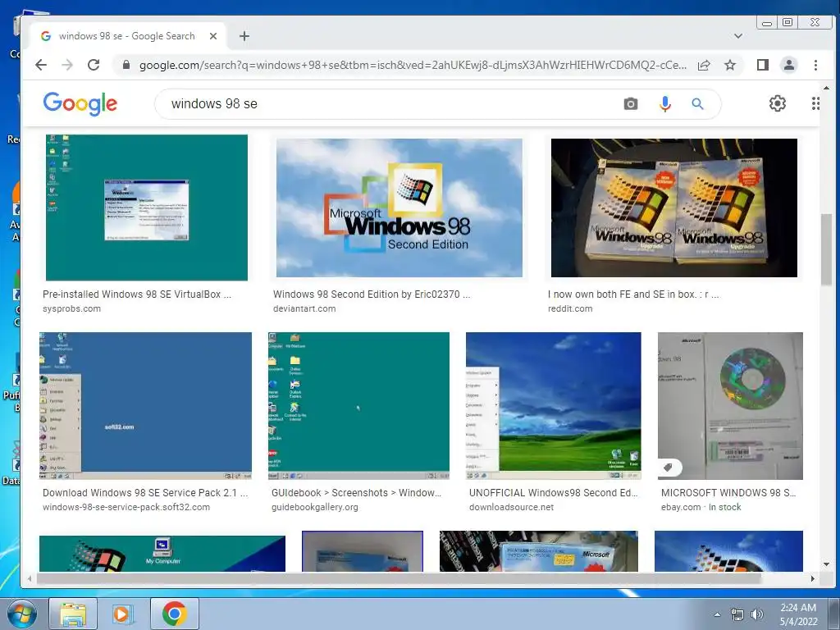
Task: Click 'GUIdebook > Screenshots > Window...' title
Action: 356,493
